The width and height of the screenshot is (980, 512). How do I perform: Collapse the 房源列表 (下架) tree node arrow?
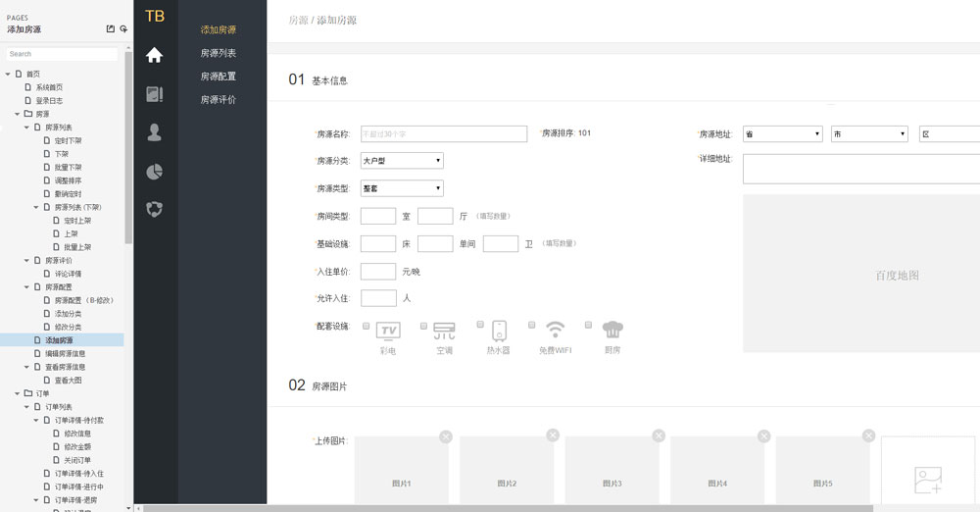35,207
